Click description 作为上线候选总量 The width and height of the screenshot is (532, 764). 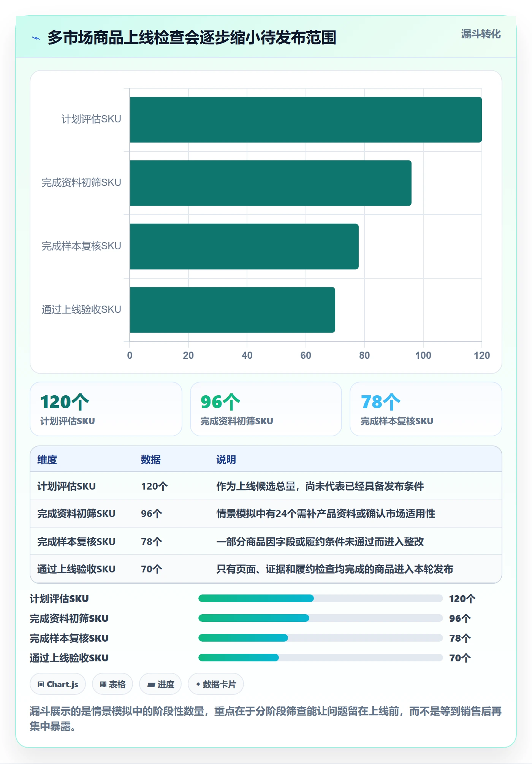(320, 486)
